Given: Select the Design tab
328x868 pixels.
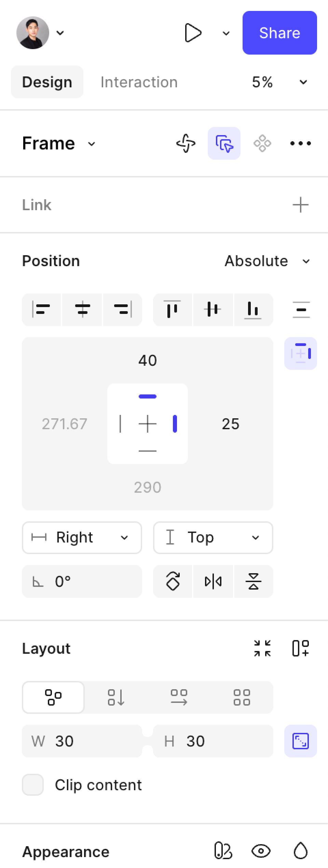Looking at the screenshot, I should click(47, 82).
